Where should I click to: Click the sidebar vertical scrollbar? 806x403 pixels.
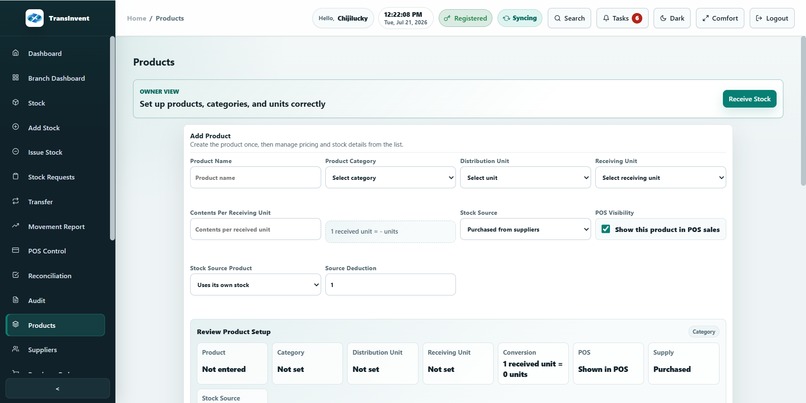pos(112,138)
